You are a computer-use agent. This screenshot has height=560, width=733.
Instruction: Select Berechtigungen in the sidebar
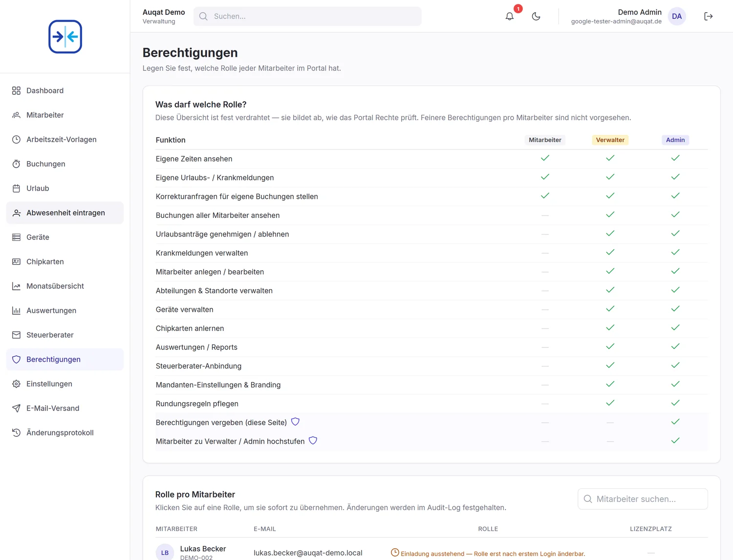65,359
